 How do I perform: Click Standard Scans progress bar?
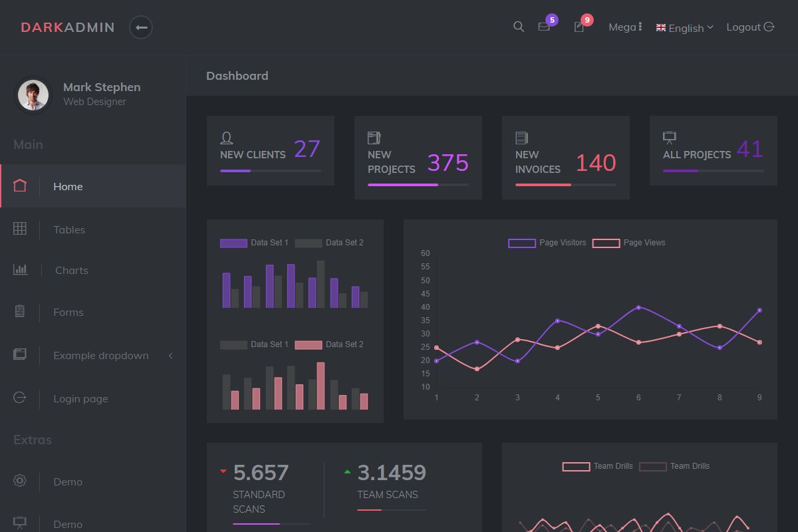pos(272,524)
